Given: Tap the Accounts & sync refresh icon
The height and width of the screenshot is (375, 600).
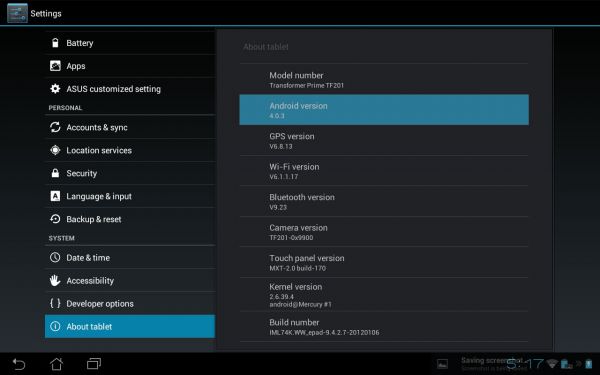Looking at the screenshot, I should [55, 127].
